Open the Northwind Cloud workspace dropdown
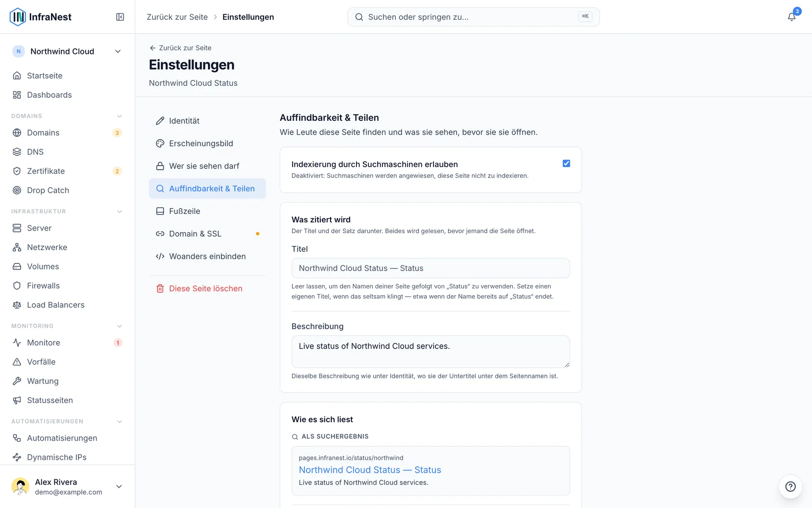812x508 pixels. click(67, 52)
